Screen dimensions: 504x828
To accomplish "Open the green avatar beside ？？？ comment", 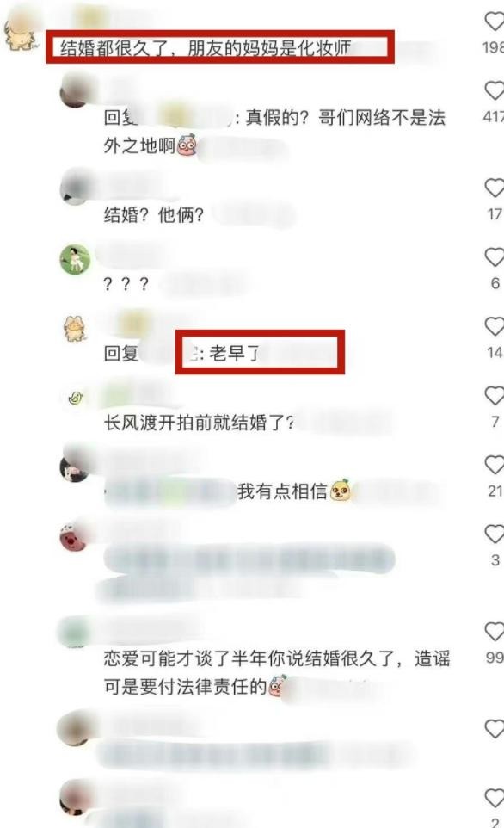I will click(75, 260).
